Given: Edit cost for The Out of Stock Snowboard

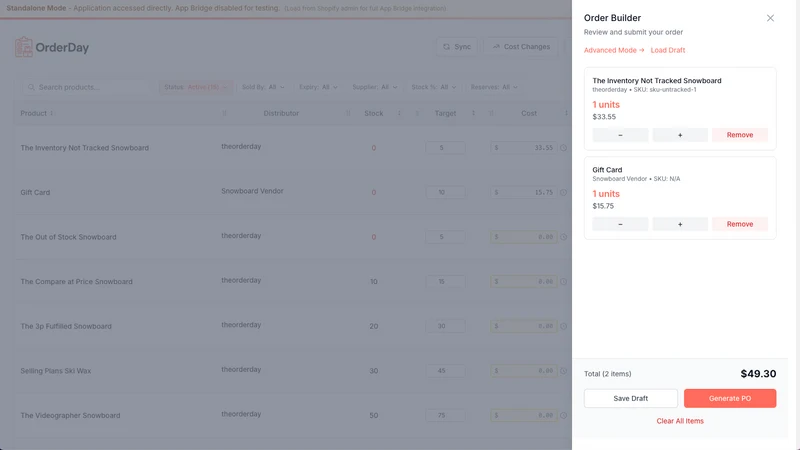Looking at the screenshot, I should pyautogui.click(x=523, y=237).
